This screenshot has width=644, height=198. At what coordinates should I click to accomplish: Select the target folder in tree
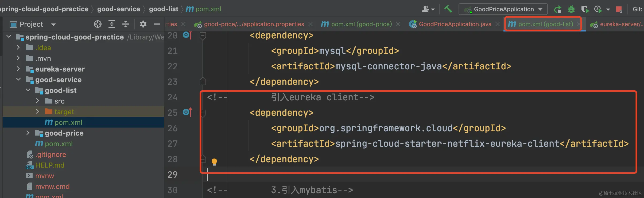[x=64, y=112]
